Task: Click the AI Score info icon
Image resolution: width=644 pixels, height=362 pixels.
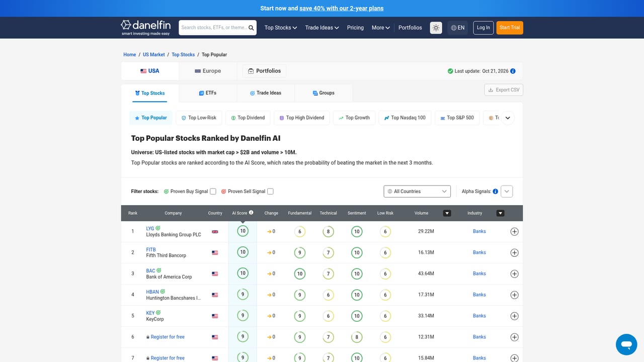Action: tap(251, 213)
